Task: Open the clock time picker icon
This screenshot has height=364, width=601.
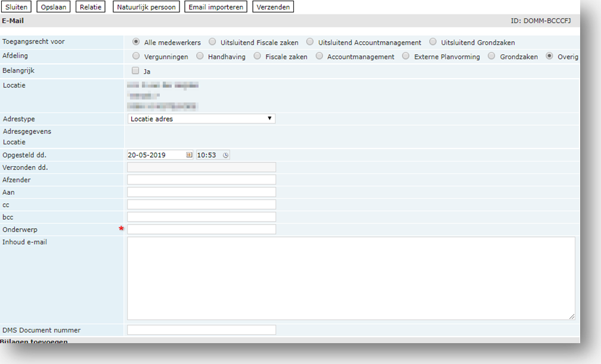Action: tap(225, 155)
